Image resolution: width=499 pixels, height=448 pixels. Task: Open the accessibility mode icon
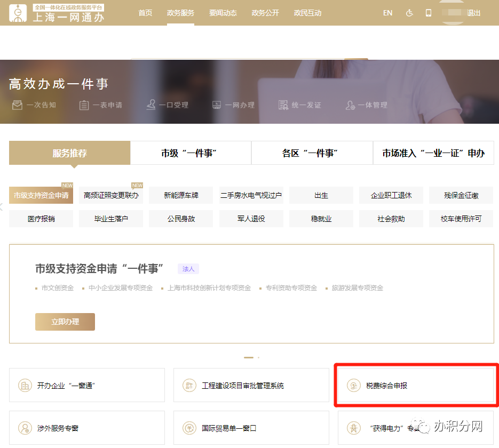[409, 13]
